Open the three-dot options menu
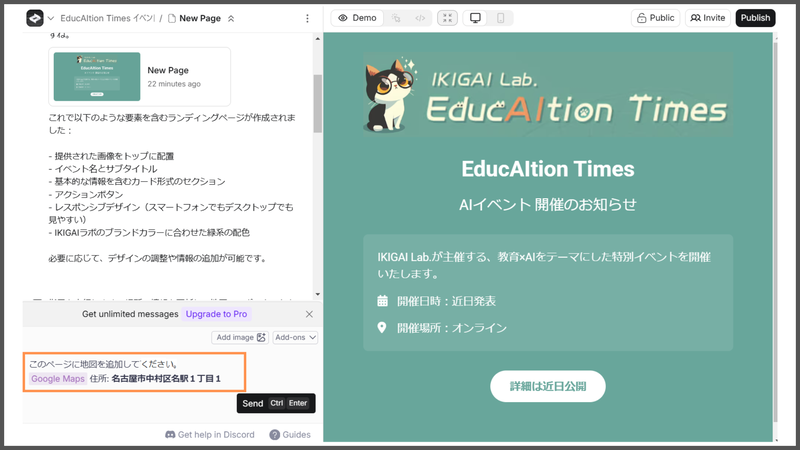 307,18
